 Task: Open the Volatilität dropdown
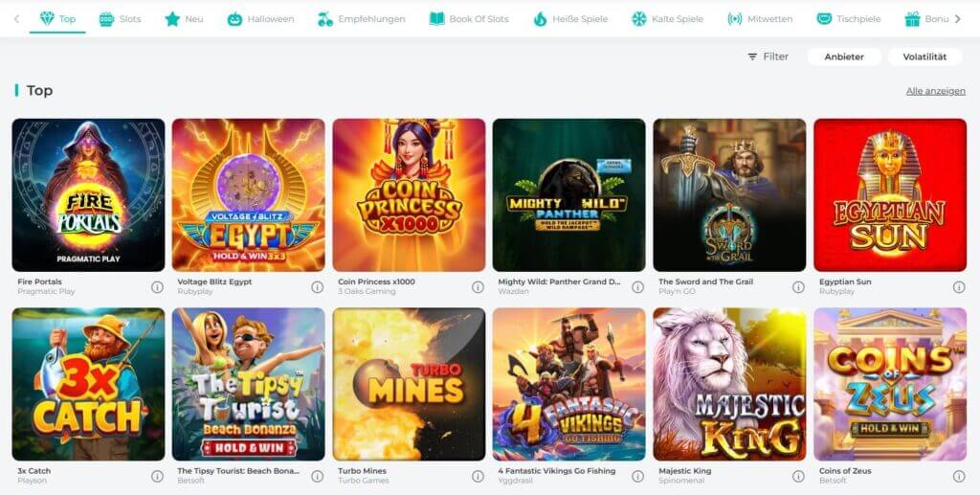click(924, 56)
